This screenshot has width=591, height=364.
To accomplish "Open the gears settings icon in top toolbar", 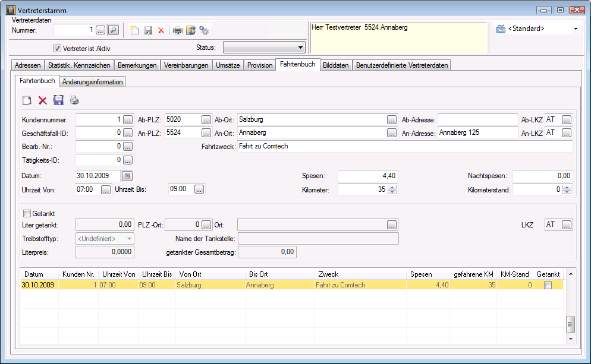I will (x=204, y=30).
